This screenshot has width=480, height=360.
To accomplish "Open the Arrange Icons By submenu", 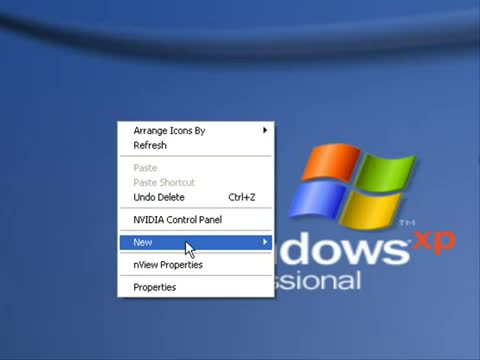I will 196,130.
